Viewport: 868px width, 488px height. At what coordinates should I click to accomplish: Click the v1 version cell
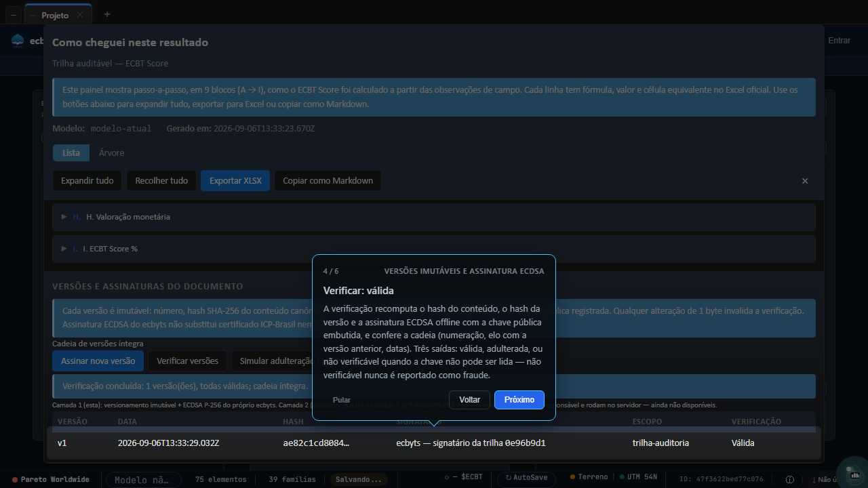click(62, 443)
